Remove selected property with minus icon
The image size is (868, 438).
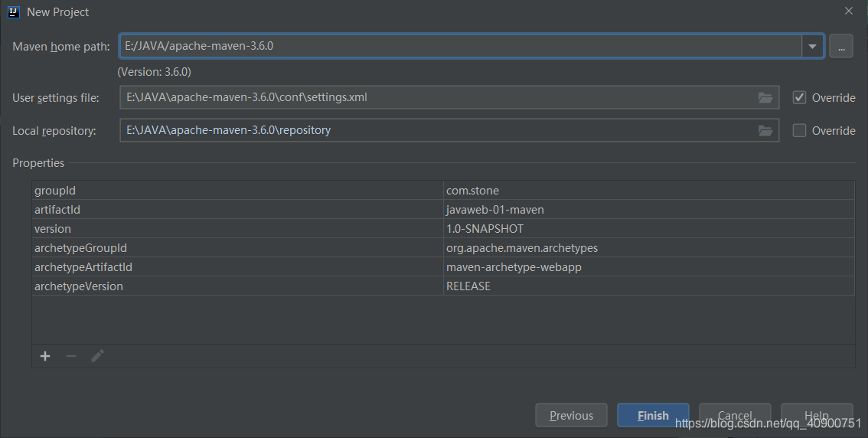coord(71,356)
